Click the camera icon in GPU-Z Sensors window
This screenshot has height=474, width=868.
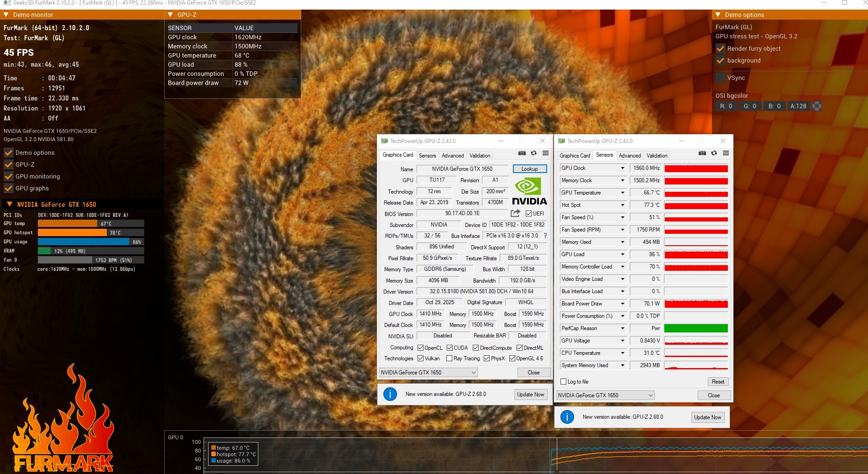(702, 153)
